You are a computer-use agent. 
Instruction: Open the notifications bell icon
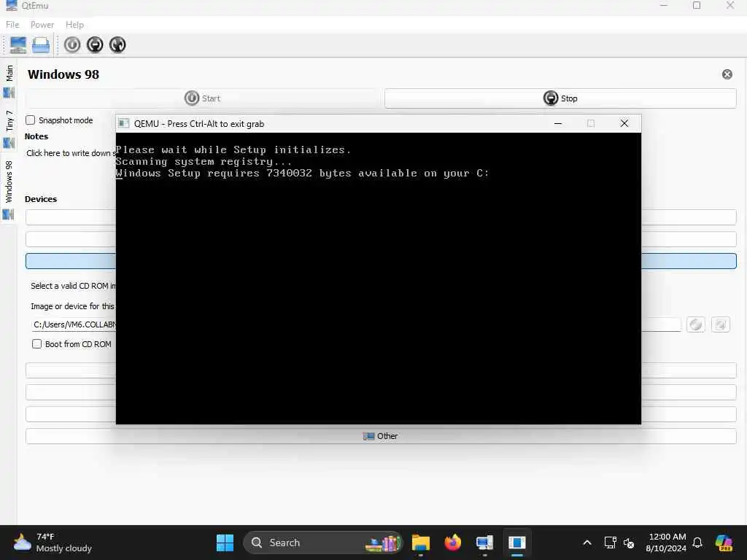tap(697, 542)
